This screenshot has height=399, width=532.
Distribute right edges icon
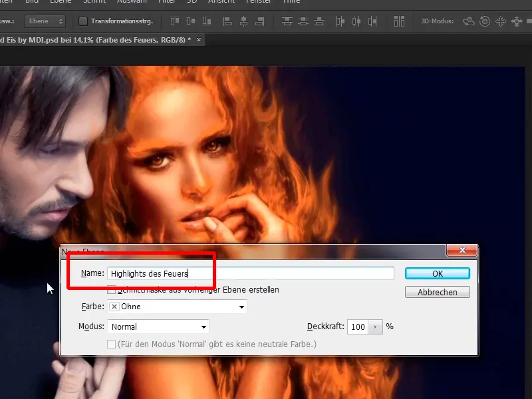(x=372, y=21)
